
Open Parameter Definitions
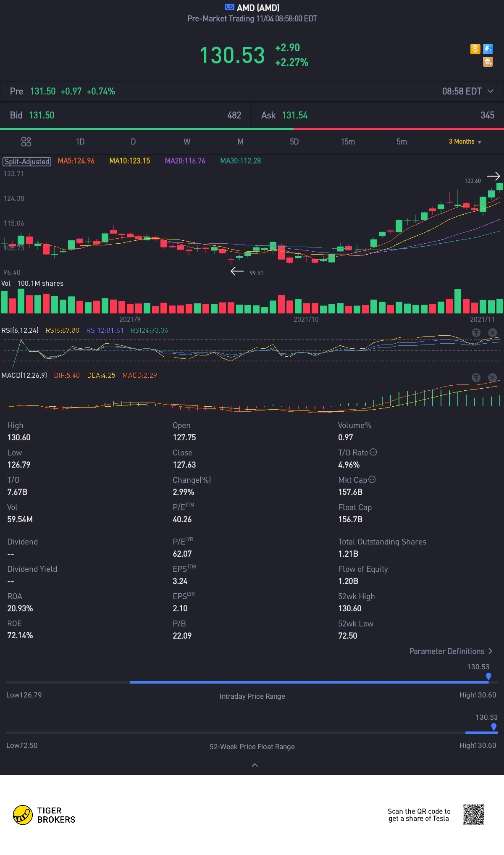(451, 651)
